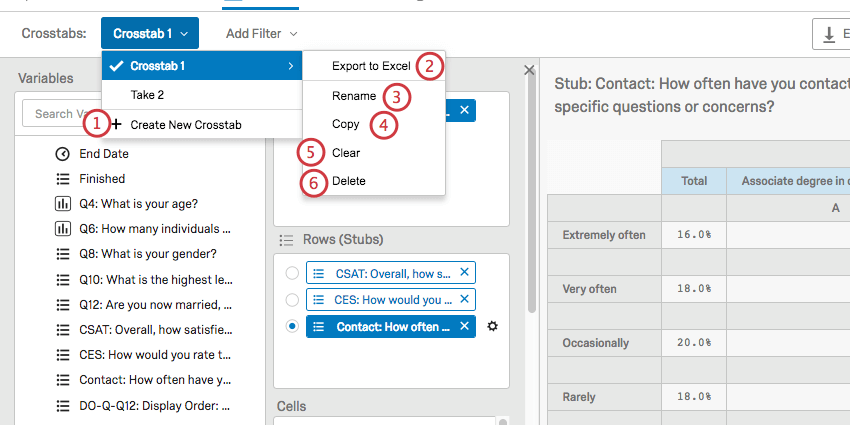Open the Add Filter dropdown
The width and height of the screenshot is (850, 425).
(x=262, y=34)
